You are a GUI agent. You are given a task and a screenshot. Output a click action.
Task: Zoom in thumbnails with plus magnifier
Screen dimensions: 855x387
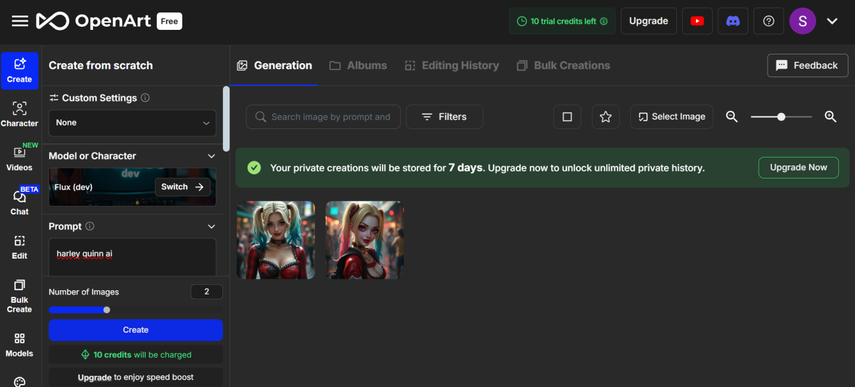(x=830, y=117)
